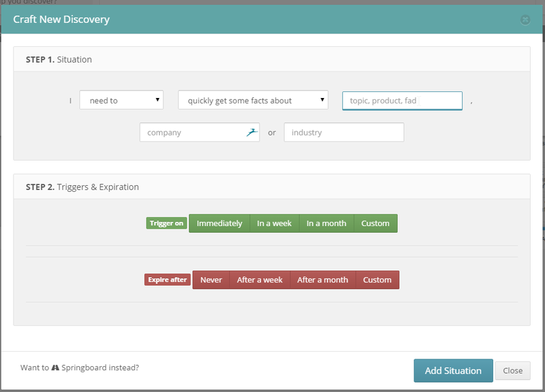Screen dimensions: 545x392
Task: Close the Craft New Discovery dialog via X icon
Action: click(525, 20)
